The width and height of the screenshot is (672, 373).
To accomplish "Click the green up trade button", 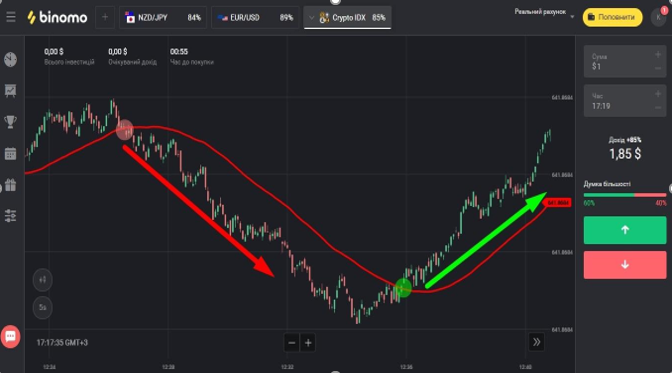I will coord(625,230).
